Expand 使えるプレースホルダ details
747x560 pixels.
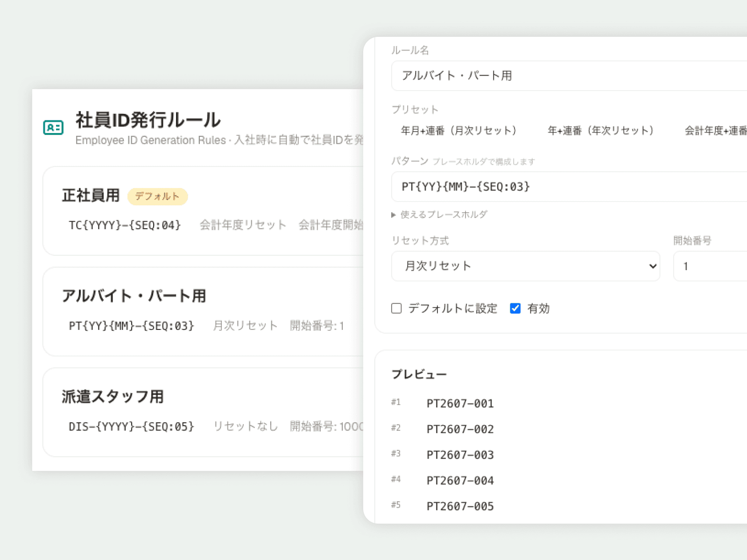(x=439, y=215)
